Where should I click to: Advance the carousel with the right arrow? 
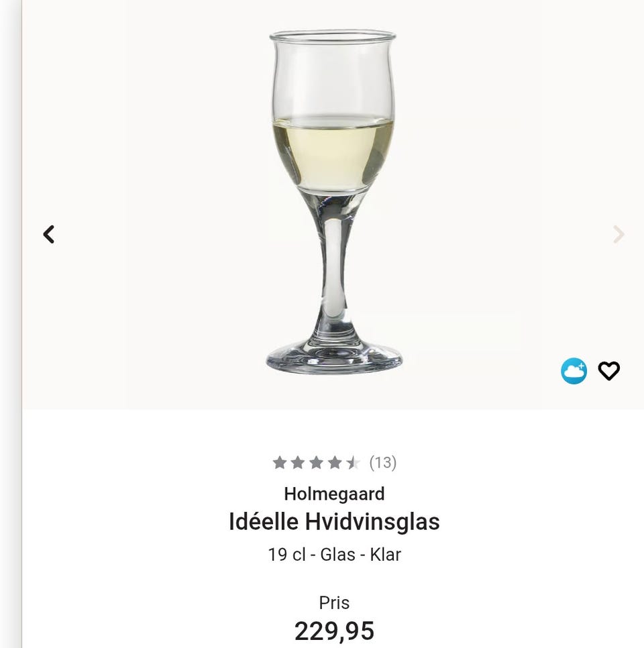click(617, 234)
